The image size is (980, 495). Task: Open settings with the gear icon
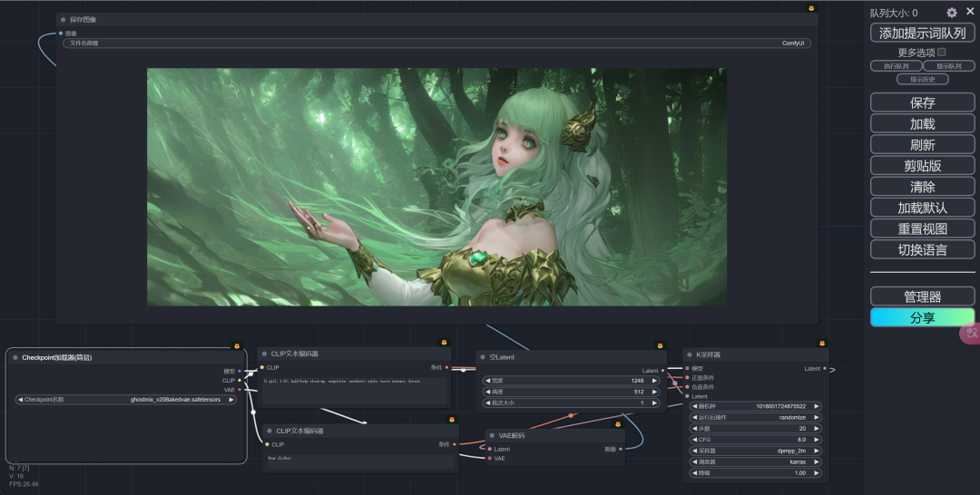pyautogui.click(x=951, y=13)
